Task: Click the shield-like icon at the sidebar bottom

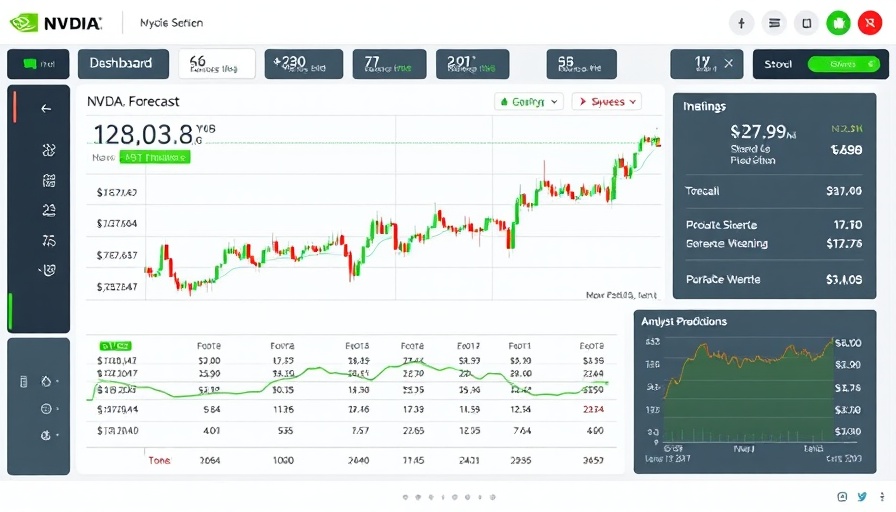Action: (x=49, y=270)
